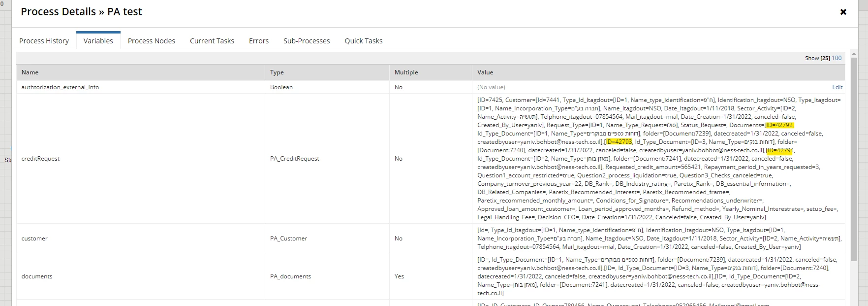Close the Process Details dialog
The height and width of the screenshot is (306, 868).
[843, 12]
